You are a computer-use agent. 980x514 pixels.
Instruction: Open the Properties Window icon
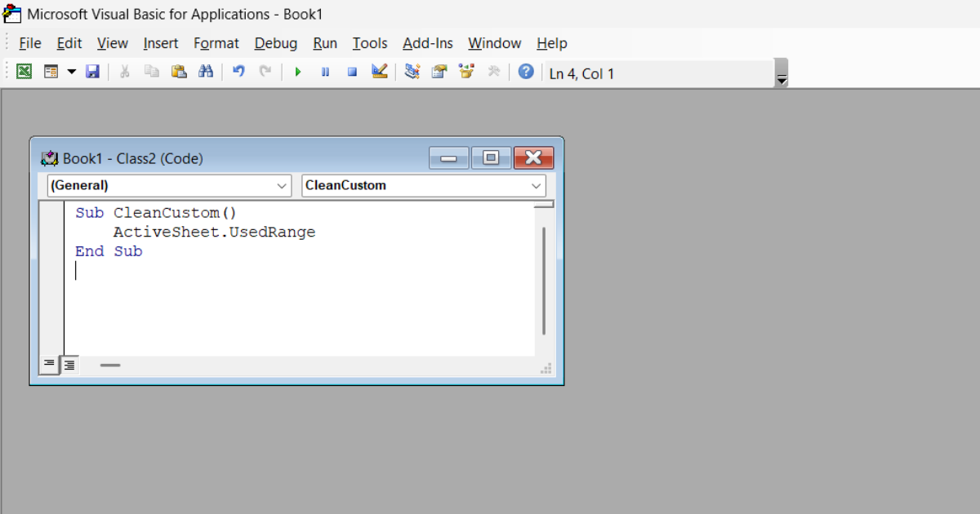(x=439, y=72)
